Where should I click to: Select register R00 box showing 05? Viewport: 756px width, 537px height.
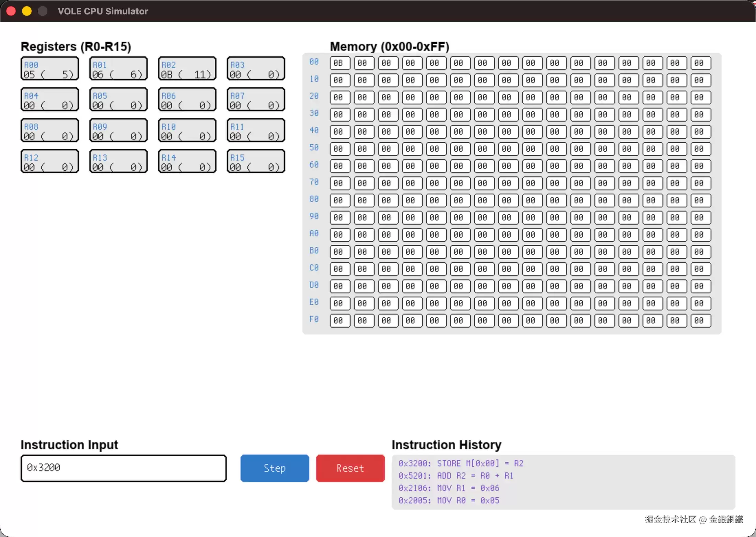point(50,69)
